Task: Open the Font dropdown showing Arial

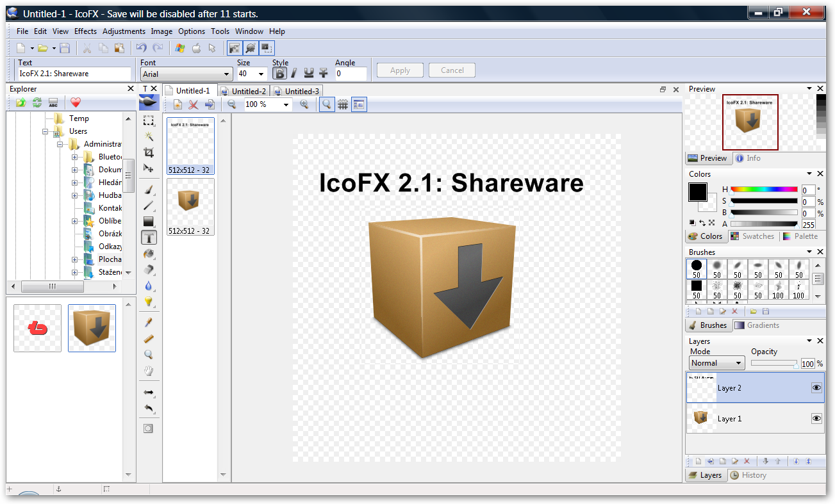Action: [186, 74]
